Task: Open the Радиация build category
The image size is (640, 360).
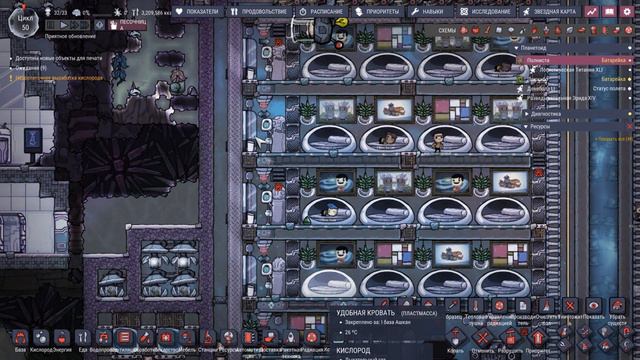Action: [x=312, y=338]
